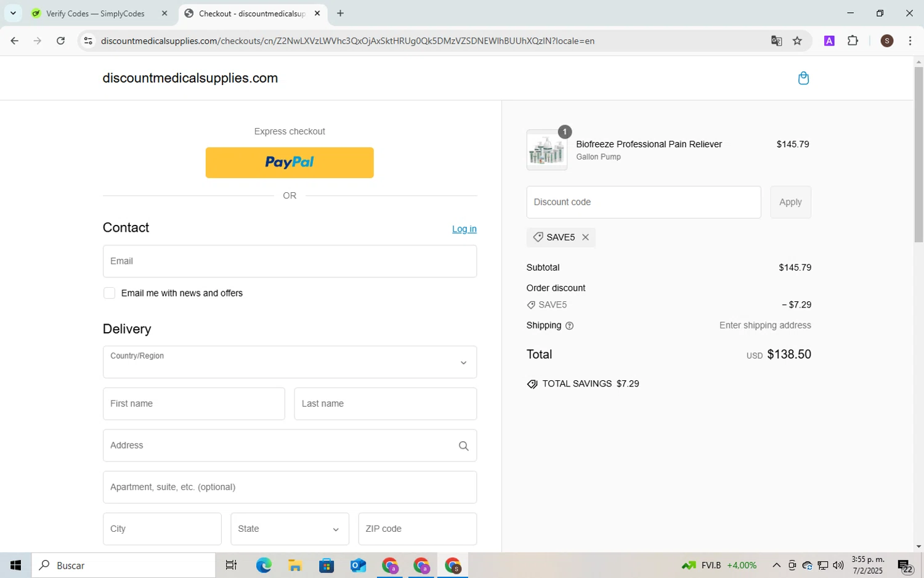Remove the SAVE5 discount code tag
Screen dimensions: 924x578
[585, 237]
